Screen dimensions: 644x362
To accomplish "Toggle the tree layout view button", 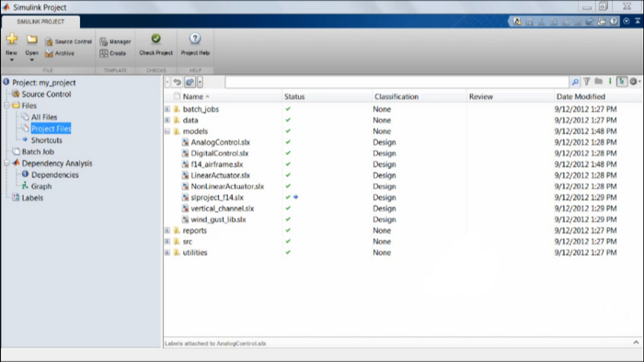I will [x=622, y=82].
